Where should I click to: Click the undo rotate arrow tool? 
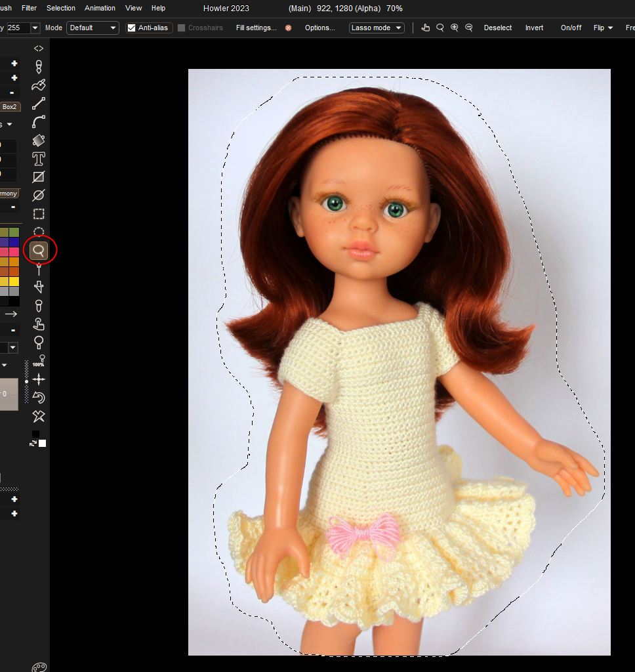[x=39, y=398]
